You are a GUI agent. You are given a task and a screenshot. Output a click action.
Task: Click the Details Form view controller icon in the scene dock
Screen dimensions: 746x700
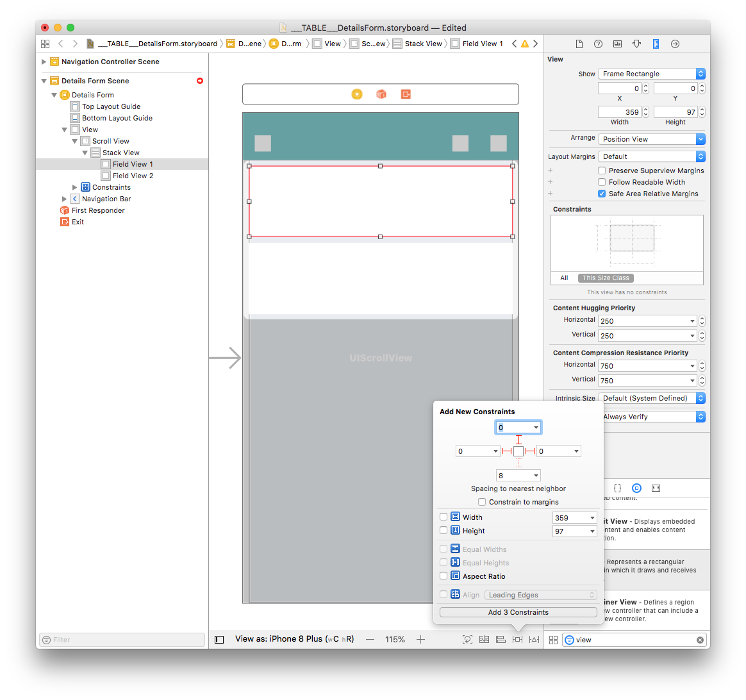(357, 94)
